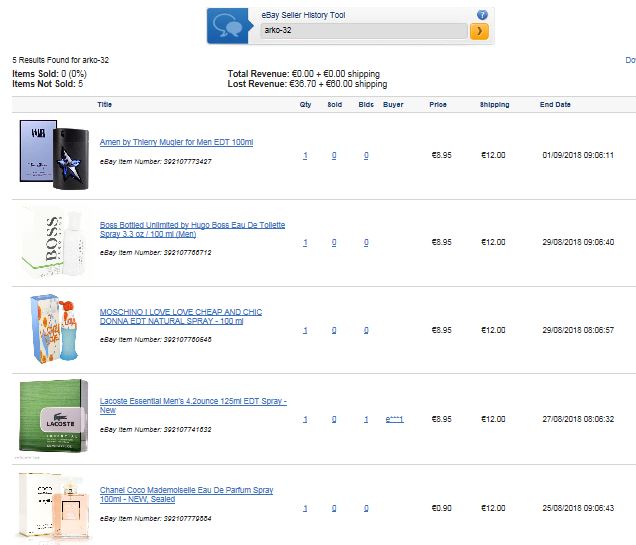Click eBay Item Number 392107773427
Viewport: 636px width, 545px height.
click(x=156, y=161)
